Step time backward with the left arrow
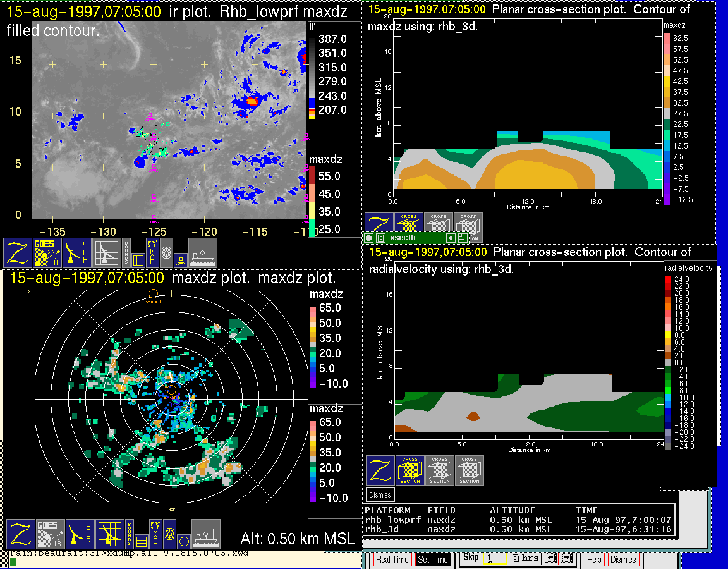Image resolution: width=728 pixels, height=569 pixels. 550,558
